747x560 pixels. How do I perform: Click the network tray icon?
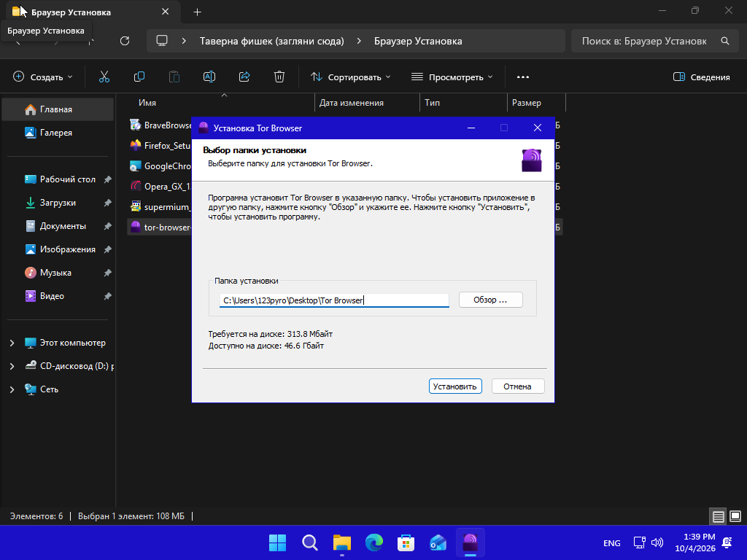pos(639,542)
